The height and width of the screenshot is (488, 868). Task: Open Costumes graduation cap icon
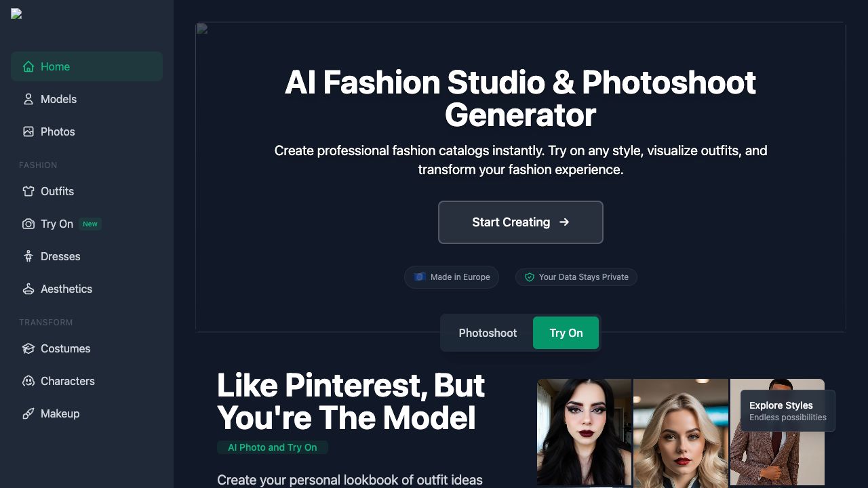pyautogui.click(x=28, y=348)
